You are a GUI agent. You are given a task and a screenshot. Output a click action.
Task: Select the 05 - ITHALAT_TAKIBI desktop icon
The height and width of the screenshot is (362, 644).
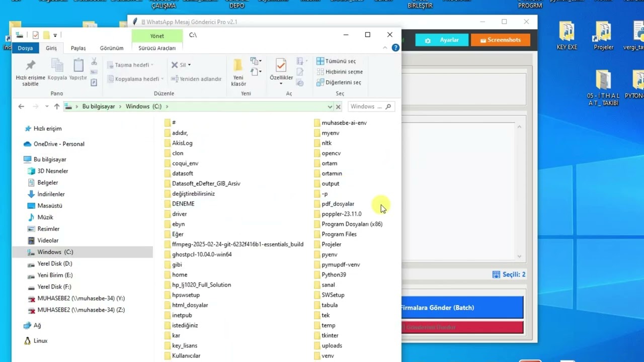pyautogui.click(x=603, y=88)
